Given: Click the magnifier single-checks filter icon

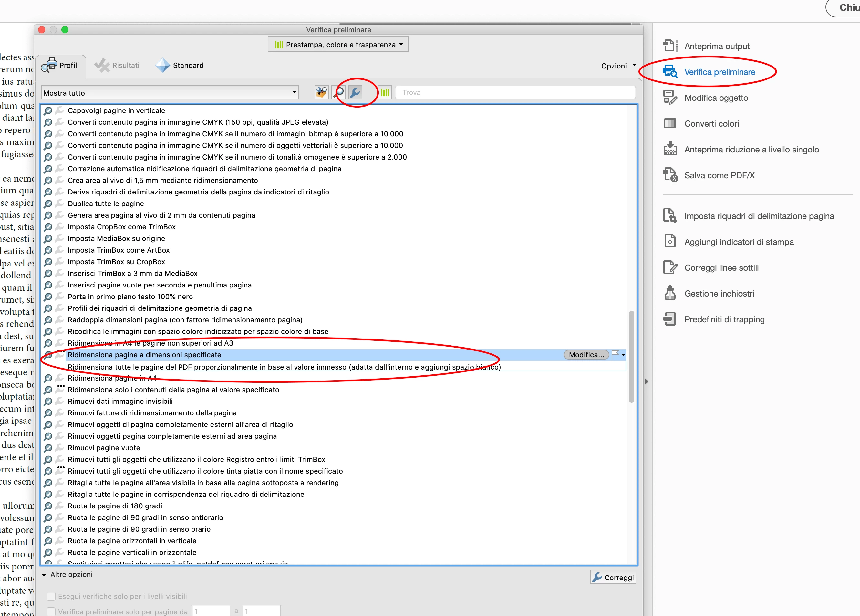Looking at the screenshot, I should (x=339, y=92).
